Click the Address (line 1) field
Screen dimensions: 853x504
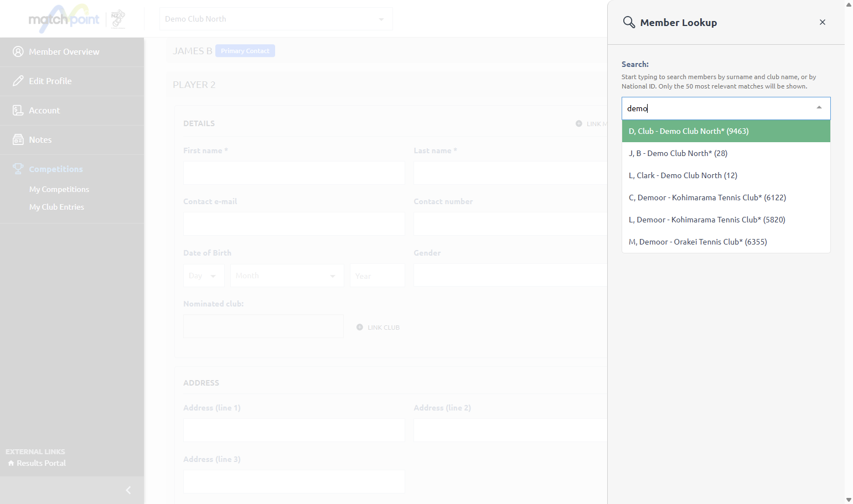pyautogui.click(x=294, y=430)
